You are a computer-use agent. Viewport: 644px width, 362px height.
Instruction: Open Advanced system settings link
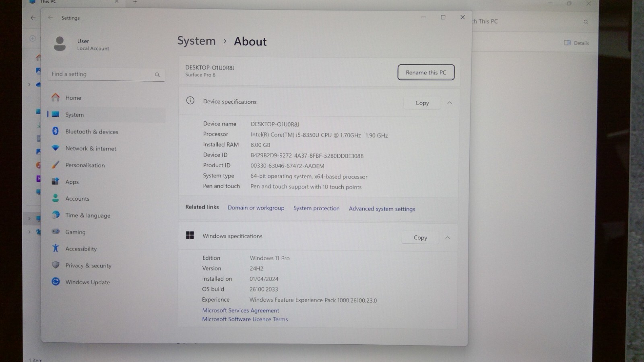[x=382, y=209]
